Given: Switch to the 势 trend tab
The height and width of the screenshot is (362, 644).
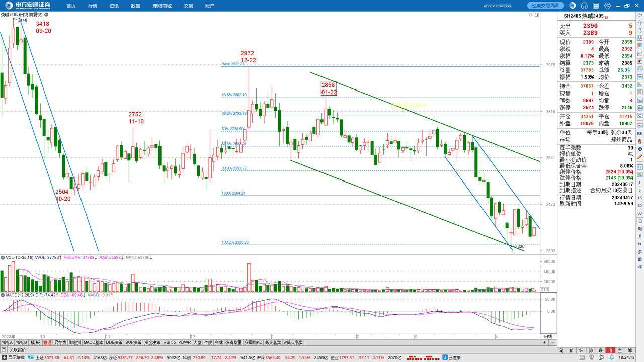Looking at the screenshot, I should pos(591,350).
